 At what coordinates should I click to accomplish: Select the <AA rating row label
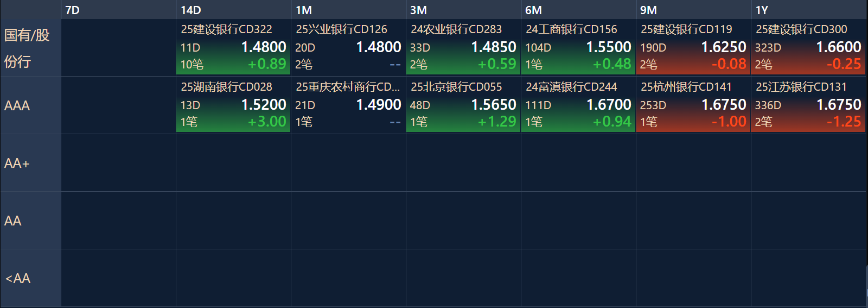[x=30, y=278]
